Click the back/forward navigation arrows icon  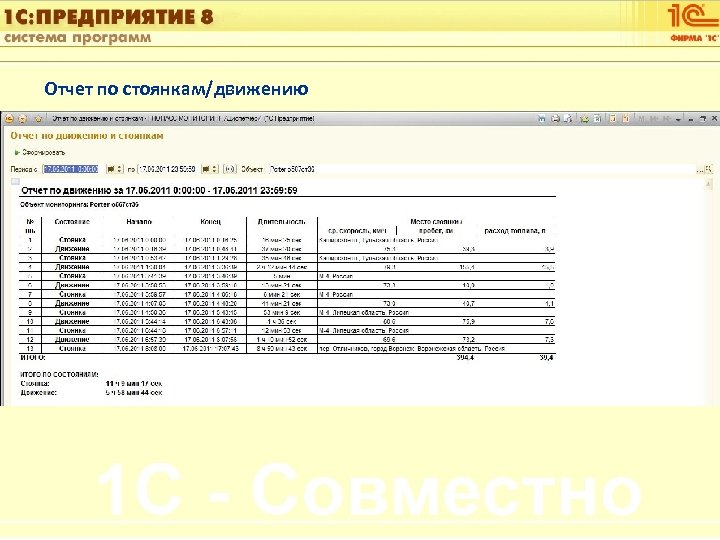(x=22, y=118)
